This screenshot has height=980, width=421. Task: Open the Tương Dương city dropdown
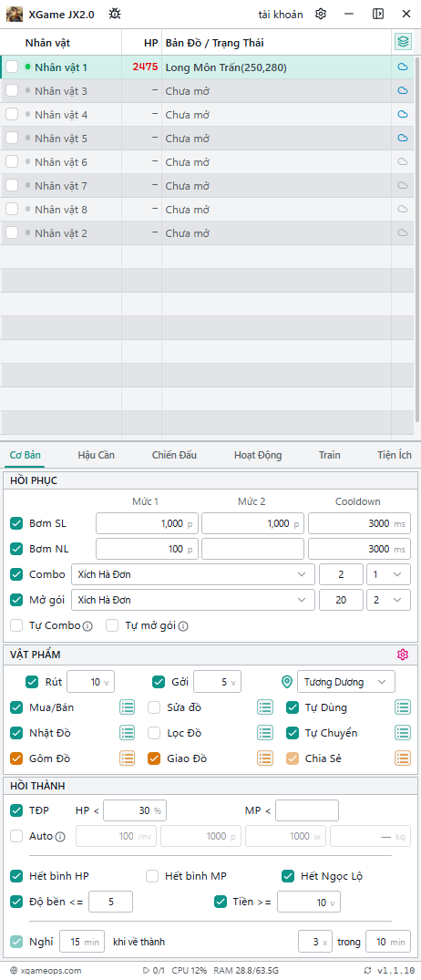pyautogui.click(x=346, y=682)
